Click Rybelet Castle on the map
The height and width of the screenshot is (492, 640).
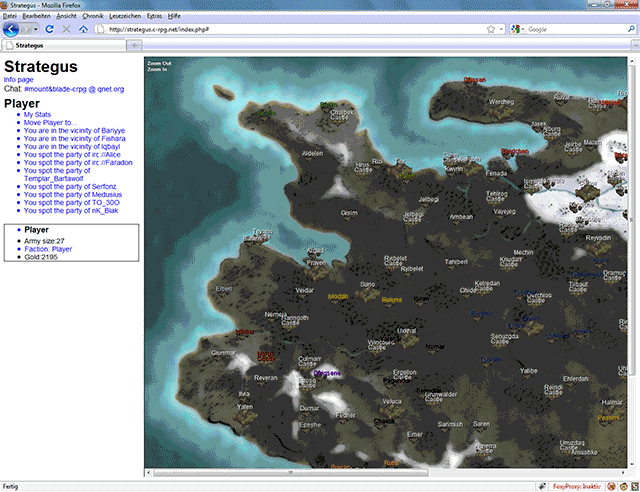point(395,261)
